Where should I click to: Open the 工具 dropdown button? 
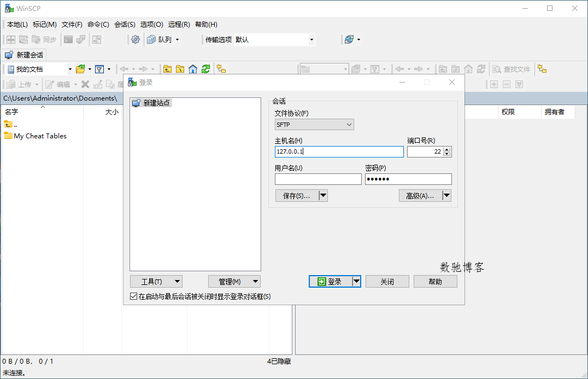point(156,282)
